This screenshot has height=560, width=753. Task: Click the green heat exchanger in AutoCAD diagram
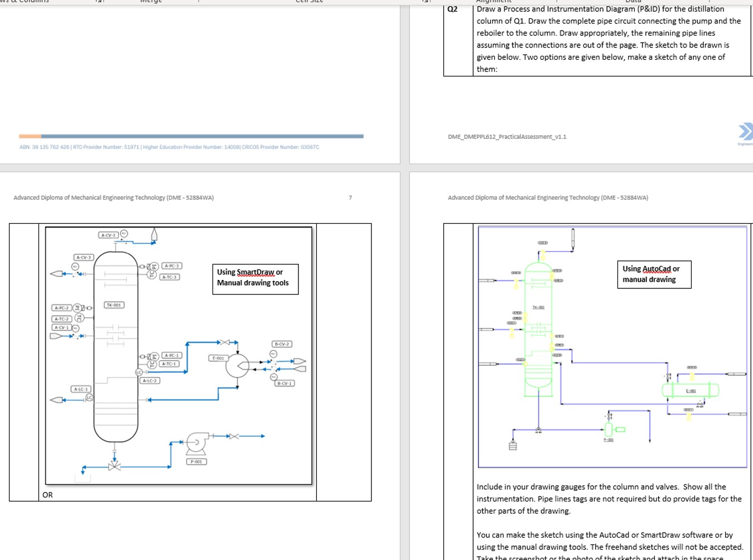691,389
